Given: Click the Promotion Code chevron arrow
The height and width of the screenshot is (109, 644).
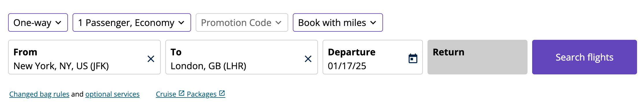Looking at the screenshot, I should click(278, 22).
